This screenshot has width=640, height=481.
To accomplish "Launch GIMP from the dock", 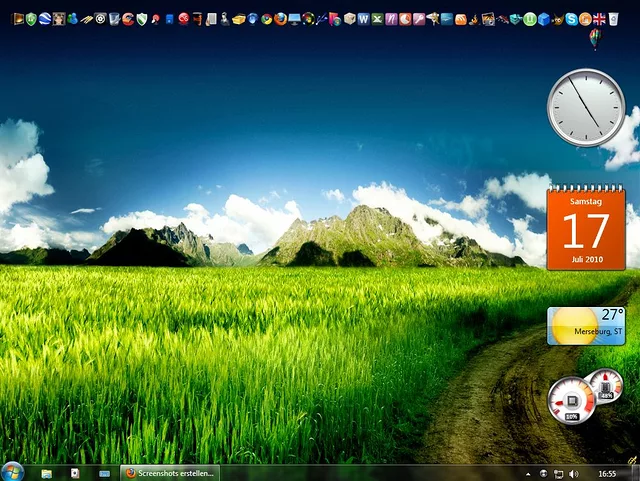I will 558,19.
